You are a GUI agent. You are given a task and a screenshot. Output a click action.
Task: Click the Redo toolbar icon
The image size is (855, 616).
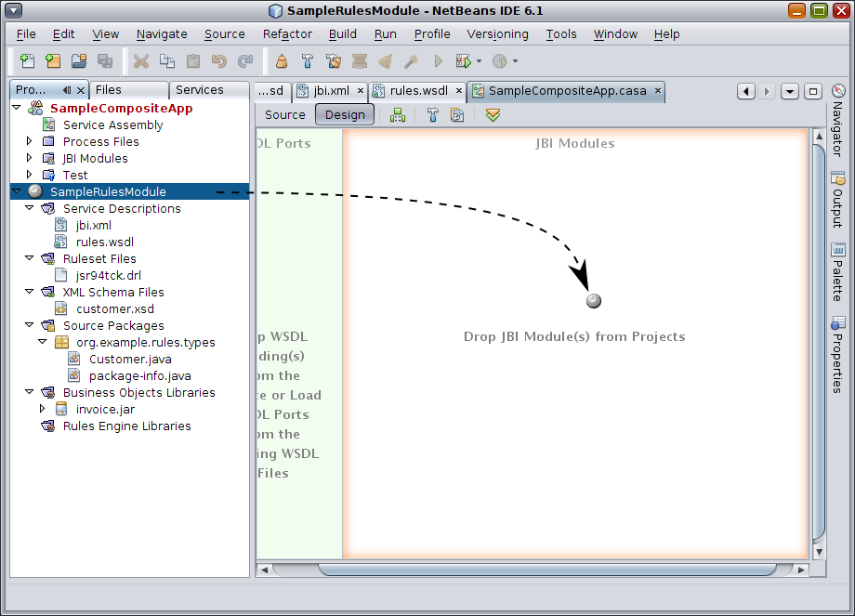tap(245, 61)
